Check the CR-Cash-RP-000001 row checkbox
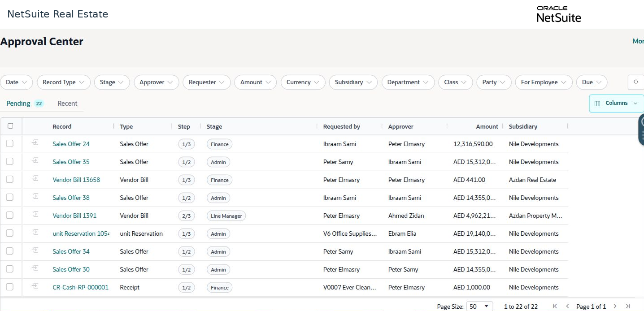This screenshot has width=644, height=311. pos(10,287)
